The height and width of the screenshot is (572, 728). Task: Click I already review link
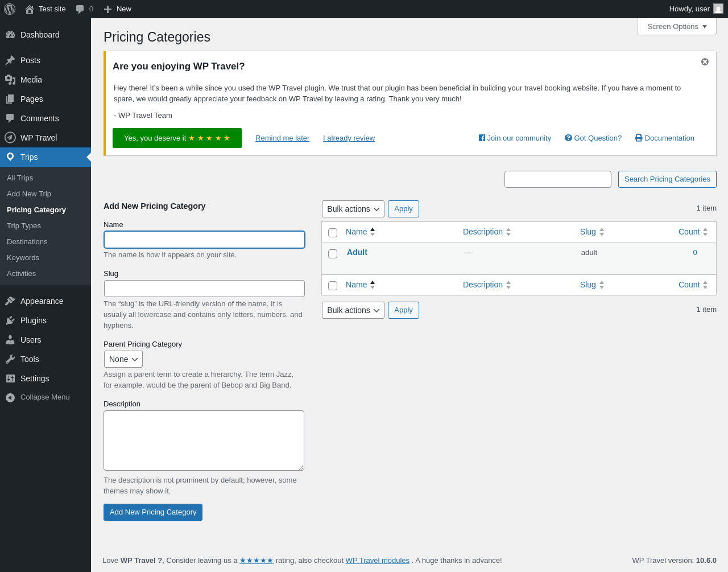[349, 138]
